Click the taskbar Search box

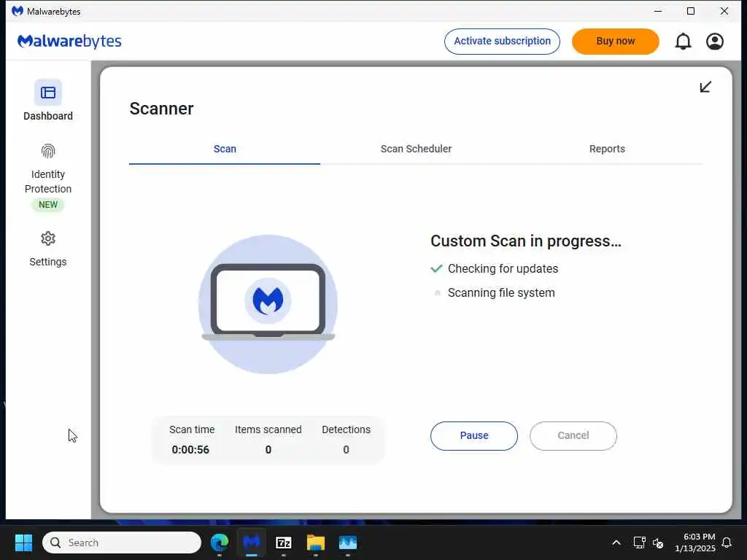pos(122,542)
